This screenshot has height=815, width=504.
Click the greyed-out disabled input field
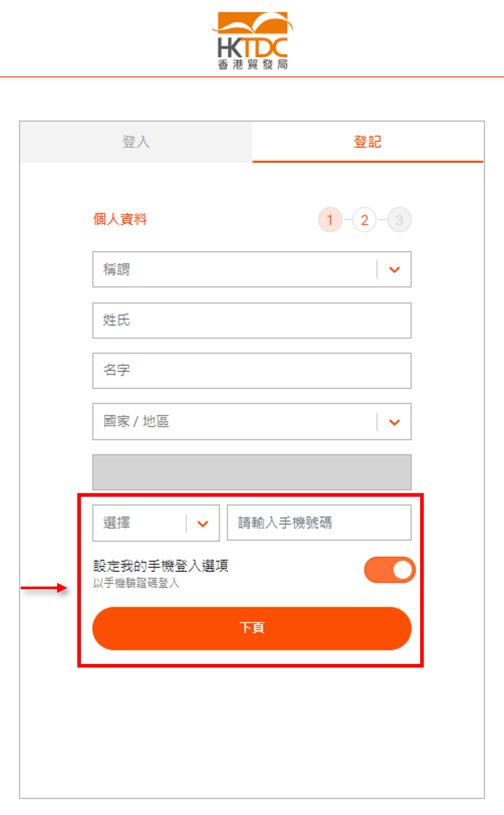point(252,472)
